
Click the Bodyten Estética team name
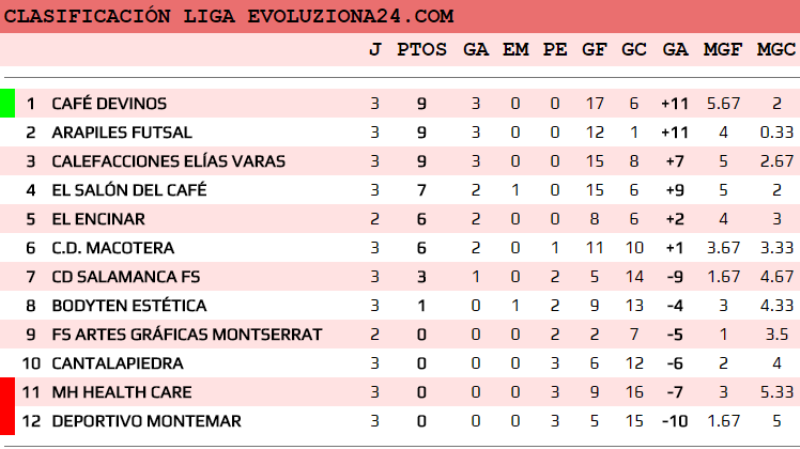(x=129, y=306)
